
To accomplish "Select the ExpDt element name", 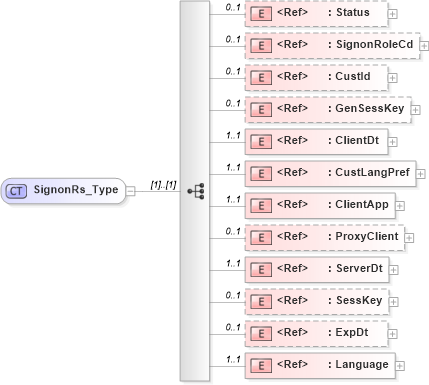I will (352, 332).
